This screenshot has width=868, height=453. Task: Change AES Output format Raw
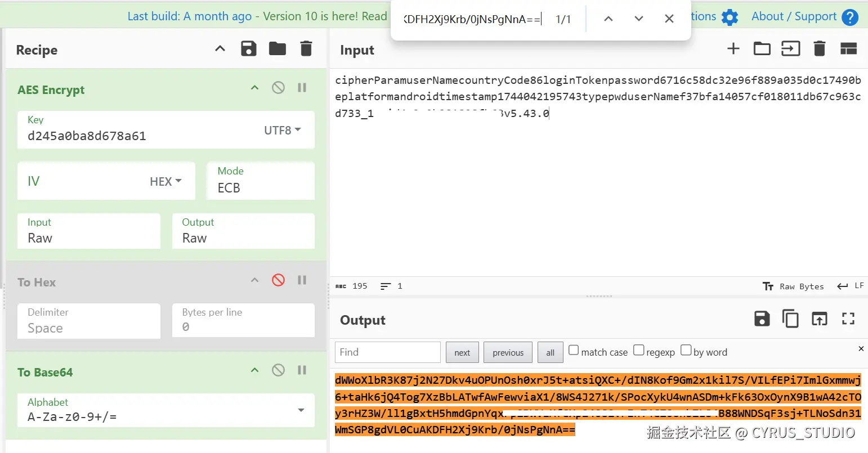[x=243, y=231]
